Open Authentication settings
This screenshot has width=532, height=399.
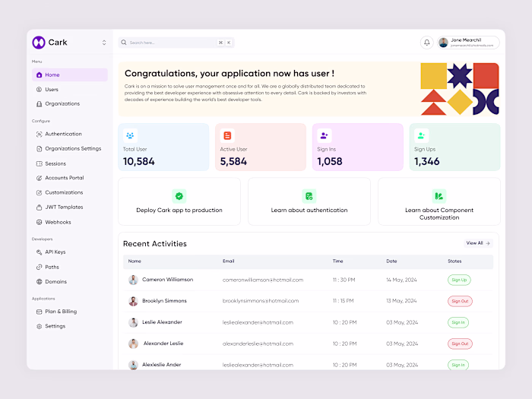pyautogui.click(x=63, y=134)
